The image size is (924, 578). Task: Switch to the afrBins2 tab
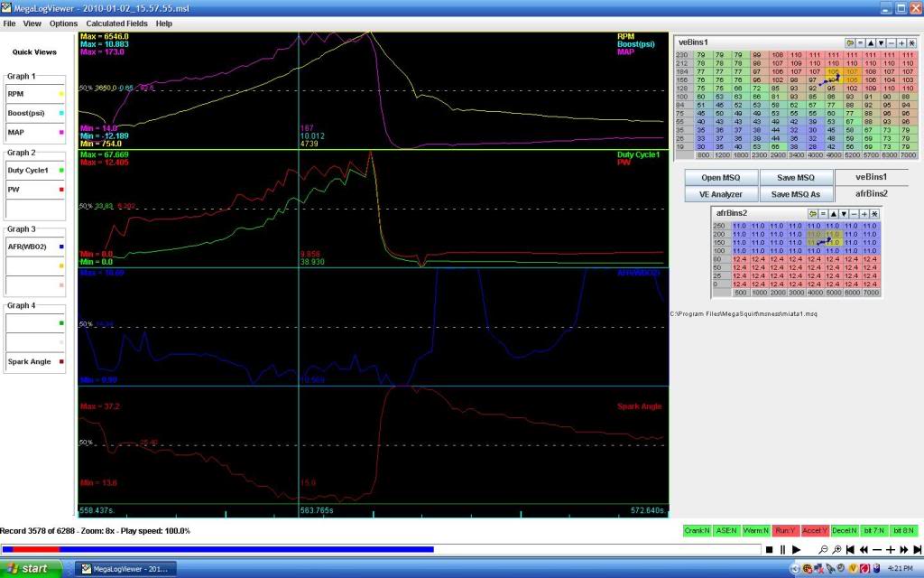pyautogui.click(x=871, y=193)
